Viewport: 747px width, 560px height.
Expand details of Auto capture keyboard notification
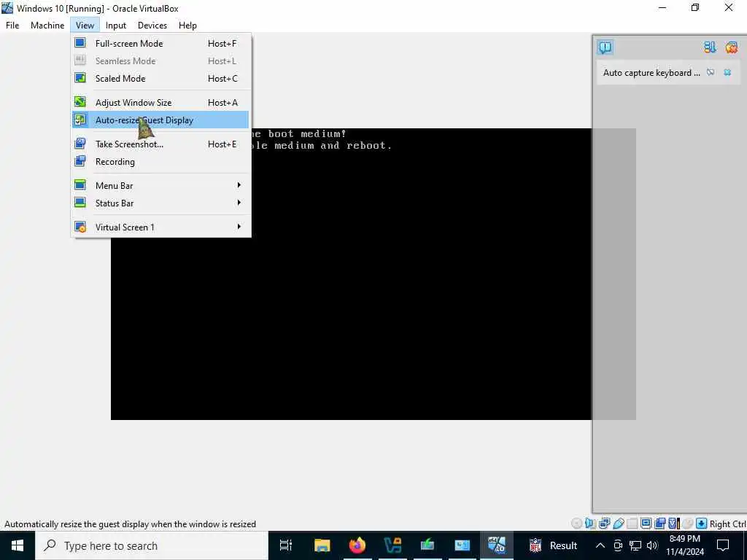pyautogui.click(x=711, y=72)
